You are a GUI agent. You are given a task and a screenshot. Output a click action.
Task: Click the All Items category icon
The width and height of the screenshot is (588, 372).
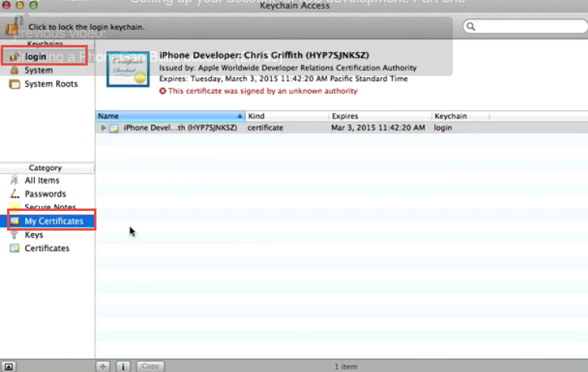point(14,180)
